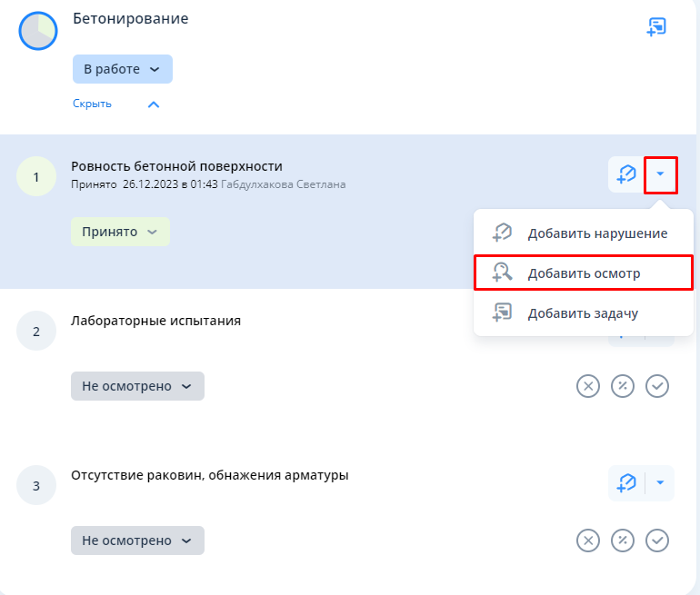Accept Отсутствие раковин item with checkmark icon
Image resolution: width=700 pixels, height=595 pixels.
pos(657,540)
